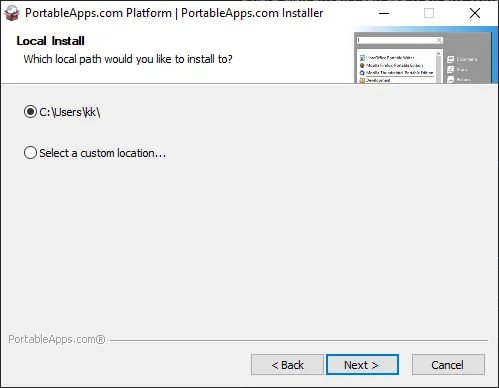Screen dimensions: 499x388
Task: Click the 'Local Install' heading text
Action: tap(50, 41)
